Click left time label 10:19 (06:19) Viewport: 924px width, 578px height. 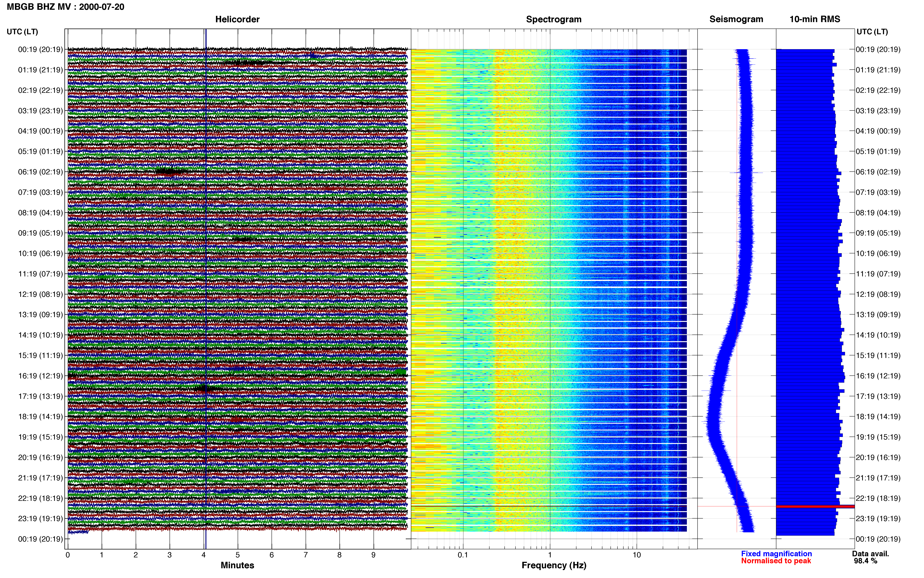click(x=40, y=253)
